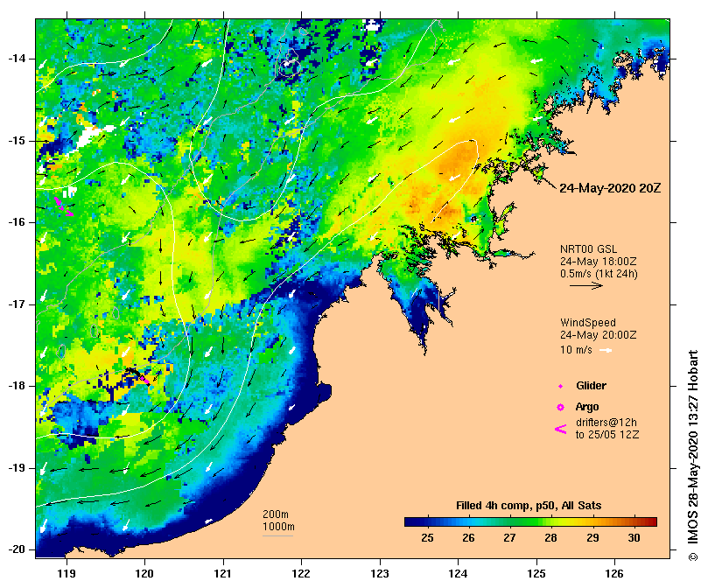This screenshot has width=708, height=588.
Task: Click the '0.5m/s (1kt 24h)' text
Action: [599, 274]
